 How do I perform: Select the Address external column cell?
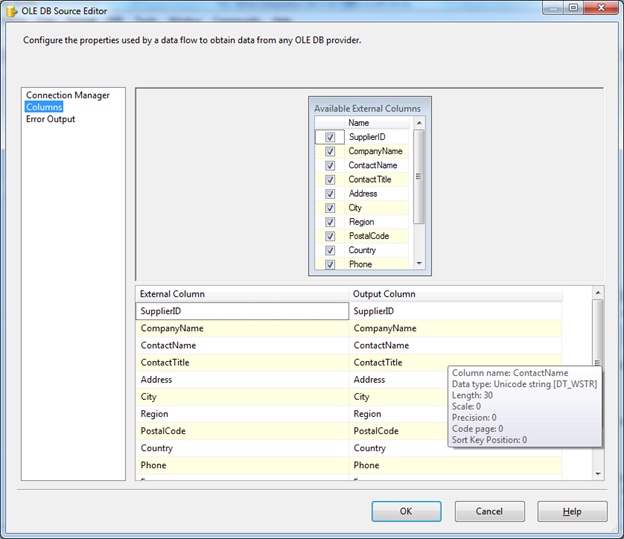point(242,379)
